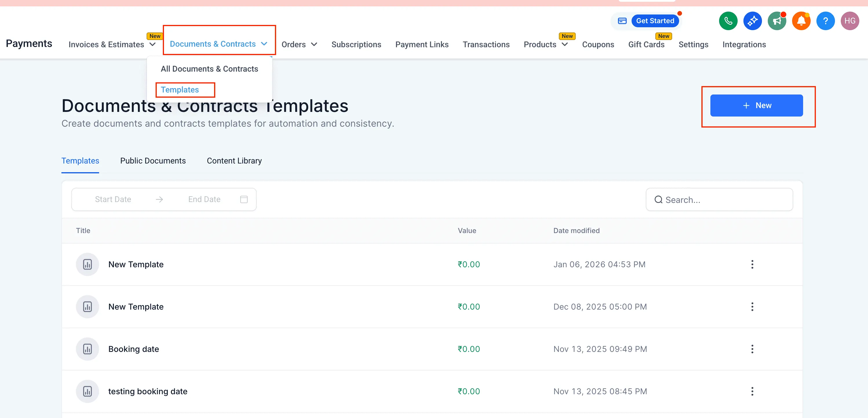
Task: Switch to the Public Documents tab
Action: pos(153,161)
